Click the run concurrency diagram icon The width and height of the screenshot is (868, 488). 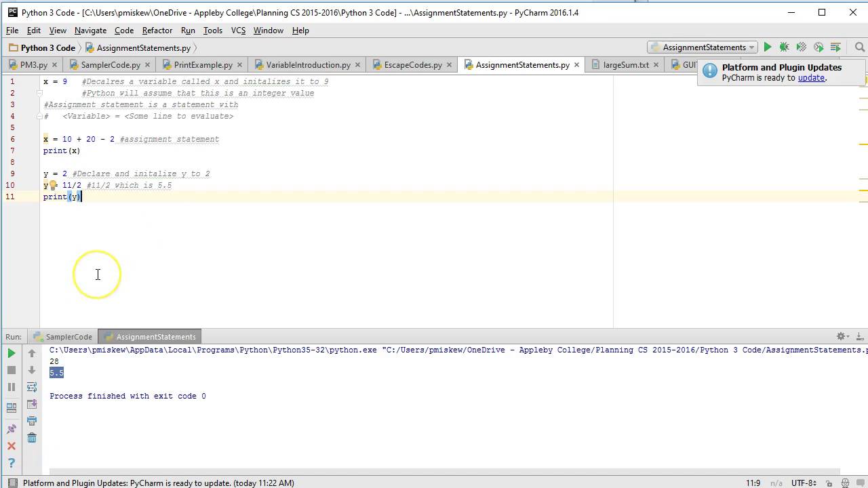(835, 47)
